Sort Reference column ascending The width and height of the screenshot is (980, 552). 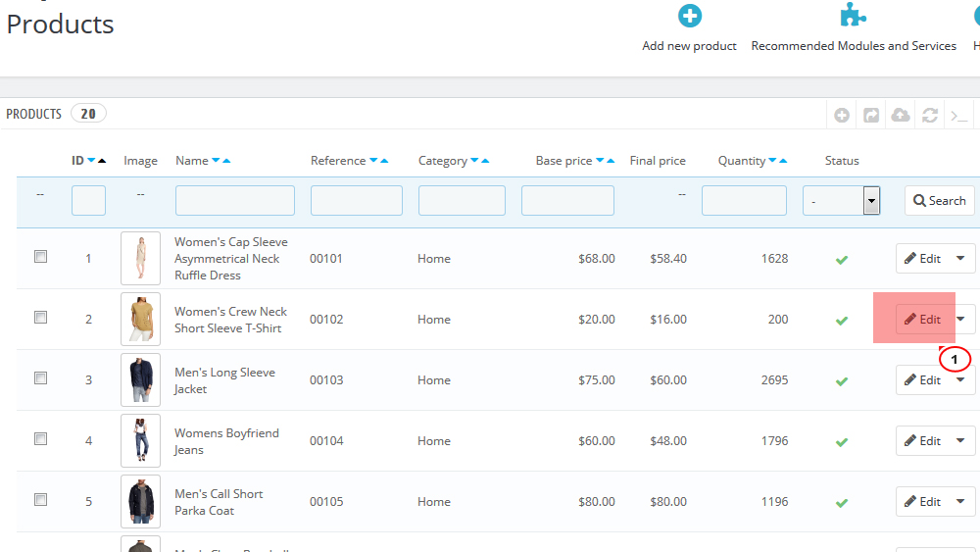(x=384, y=161)
